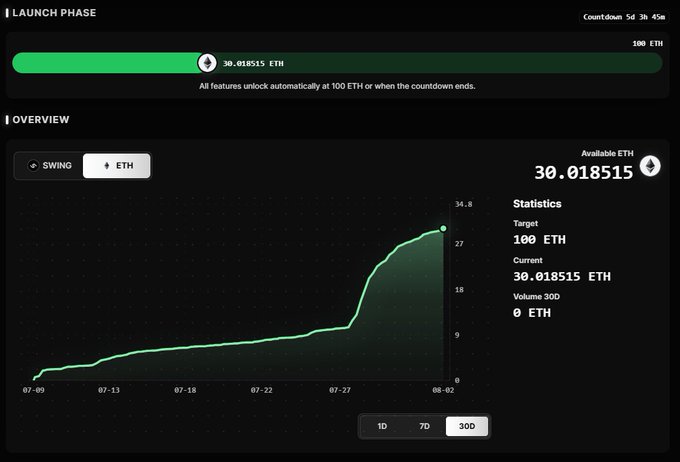The image size is (680, 462).
Task: Click the 08-02 date label on the chart axis
Action: [x=443, y=390]
